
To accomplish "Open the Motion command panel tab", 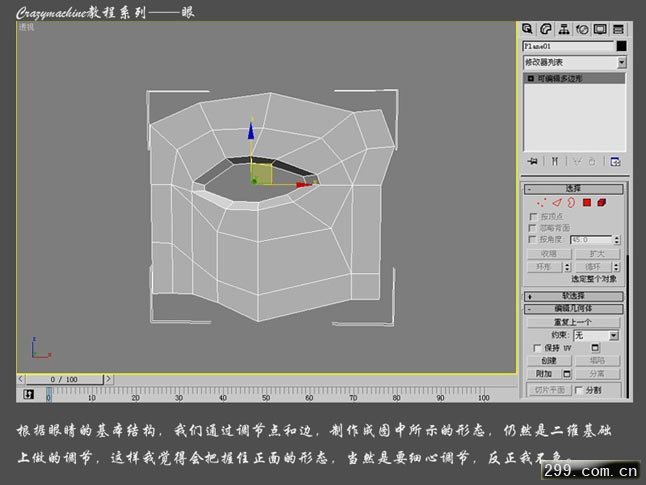I will point(582,29).
